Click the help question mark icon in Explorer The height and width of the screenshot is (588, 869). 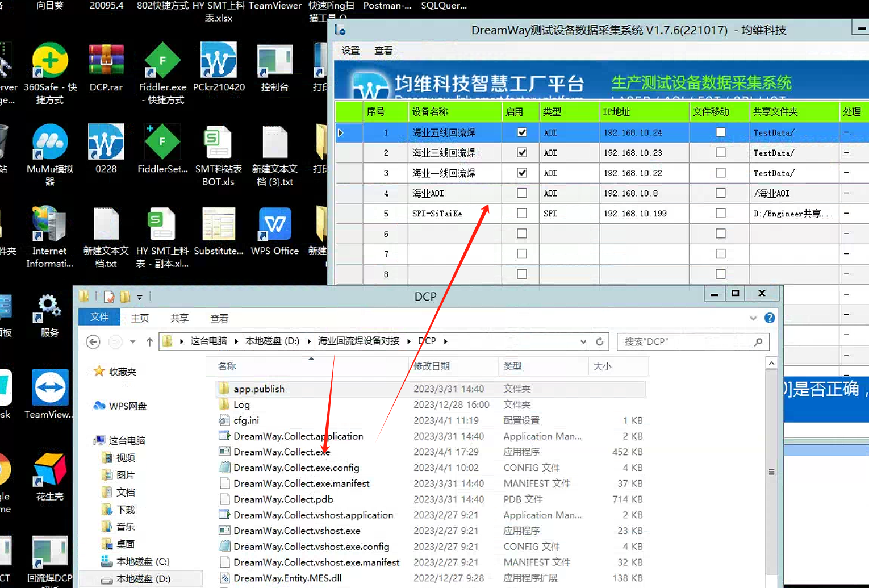[770, 318]
